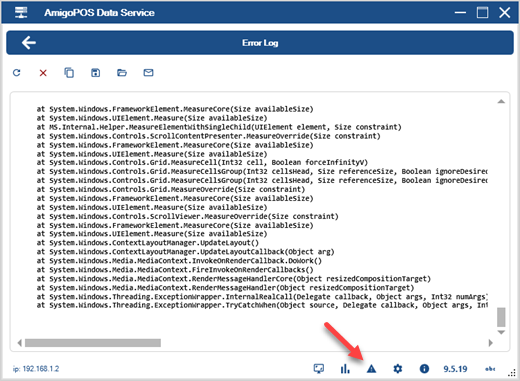Open settings gear icon

point(398,369)
